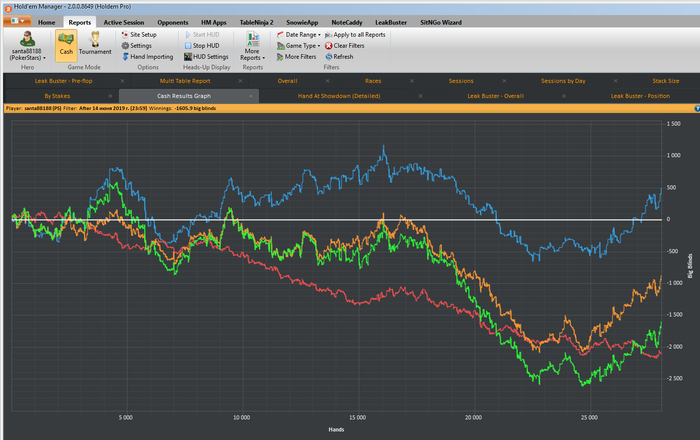The image size is (700, 440).
Task: Close the Overall report tab
Action: [328, 81]
